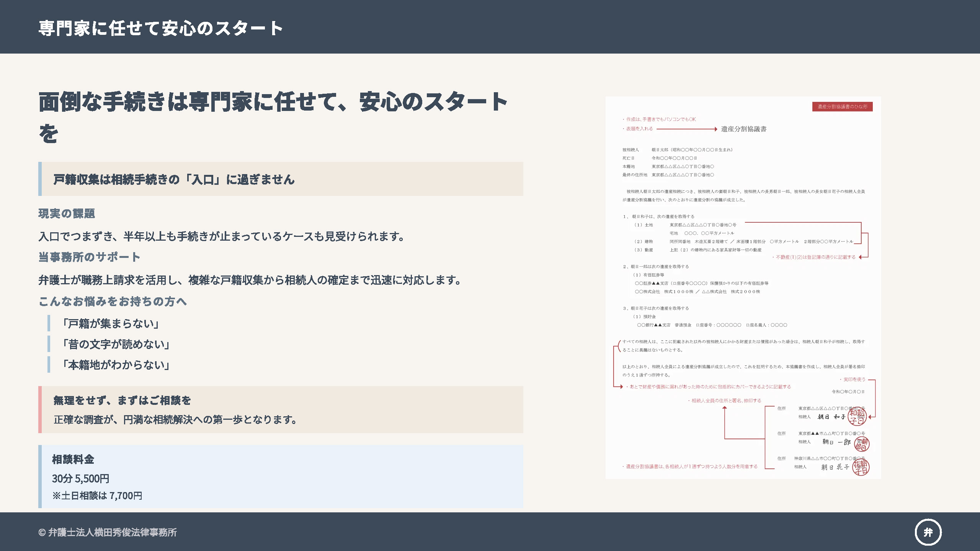This screenshot has height=551, width=980.
Task: Click the 和子 red seal stamp
Action: click(857, 417)
